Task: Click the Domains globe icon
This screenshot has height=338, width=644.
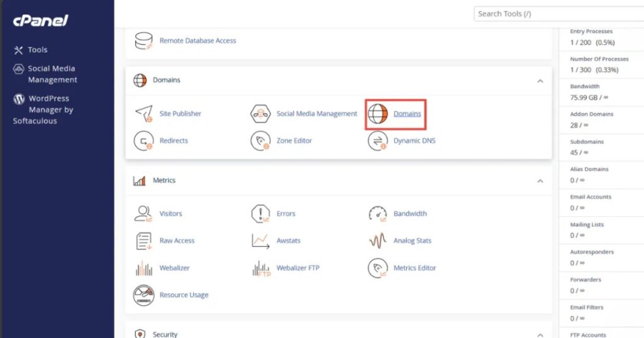Action: tap(377, 114)
